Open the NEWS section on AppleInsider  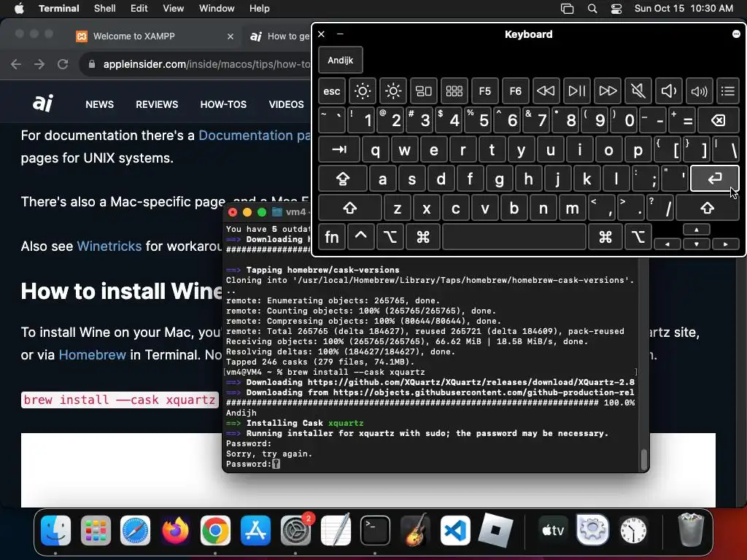pos(99,104)
